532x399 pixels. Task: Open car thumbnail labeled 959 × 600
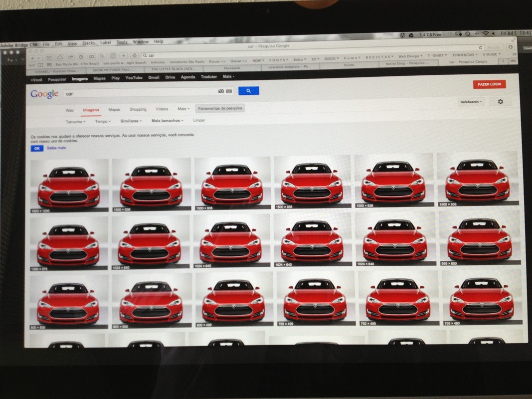click(479, 237)
